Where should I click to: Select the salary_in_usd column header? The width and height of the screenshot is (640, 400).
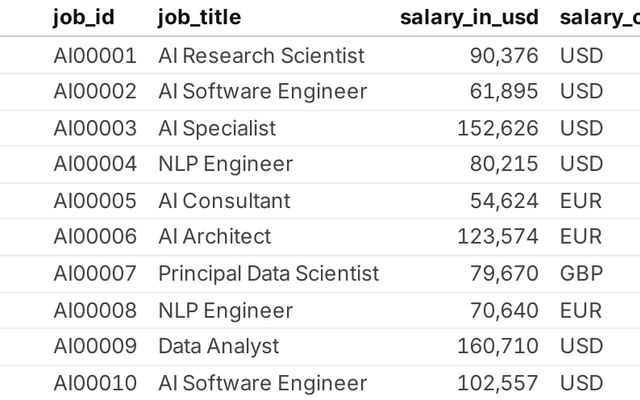(468, 17)
